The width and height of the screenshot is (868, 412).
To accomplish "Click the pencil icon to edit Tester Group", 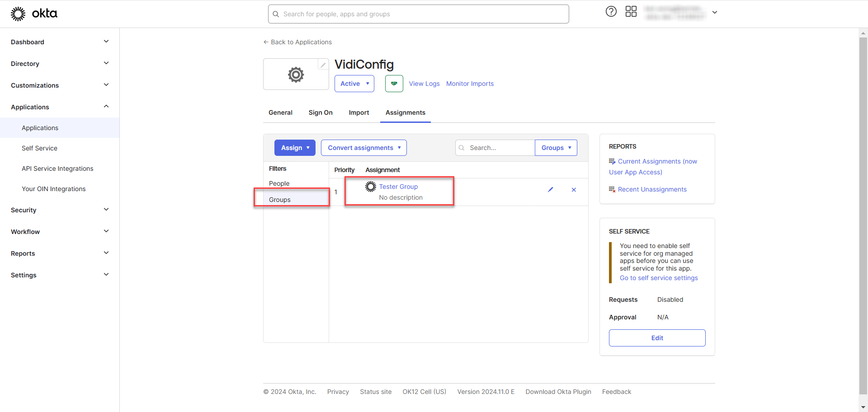I will (x=550, y=190).
